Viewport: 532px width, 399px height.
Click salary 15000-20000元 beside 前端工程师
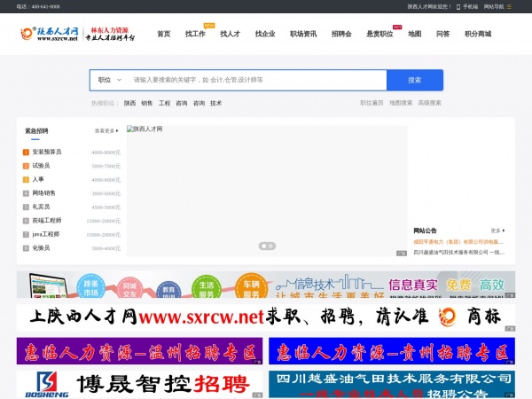(x=104, y=221)
